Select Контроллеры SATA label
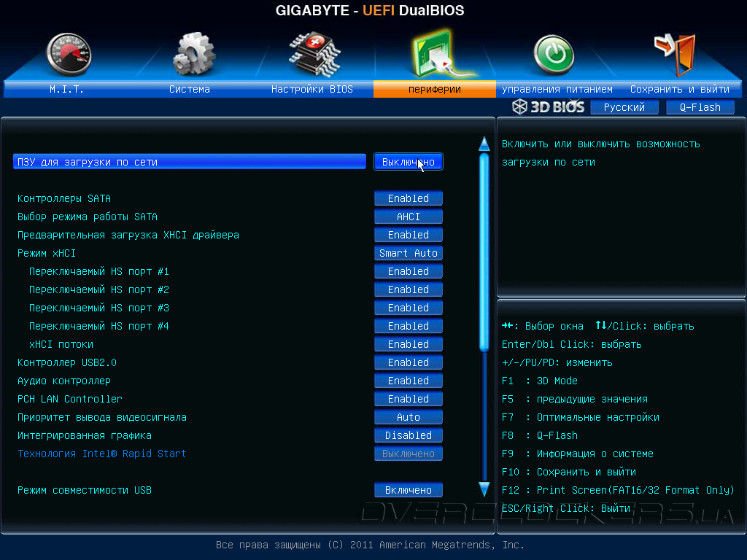Image resolution: width=747 pixels, height=560 pixels. click(64, 198)
